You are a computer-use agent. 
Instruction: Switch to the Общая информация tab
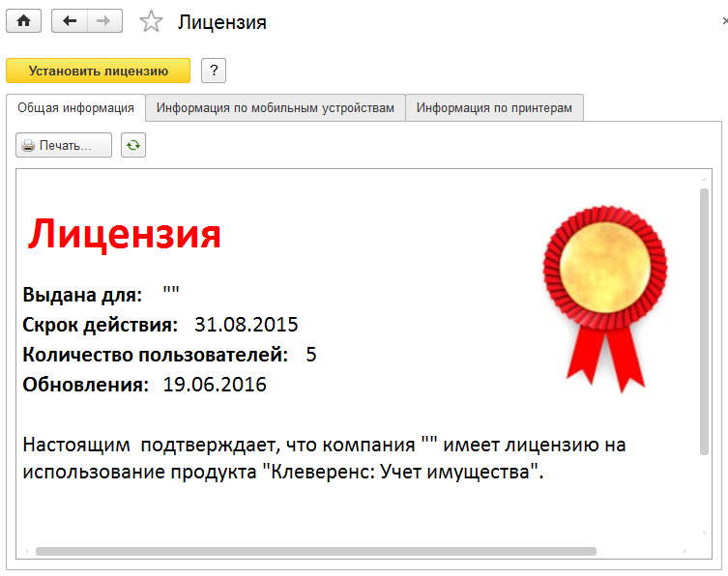click(75, 107)
